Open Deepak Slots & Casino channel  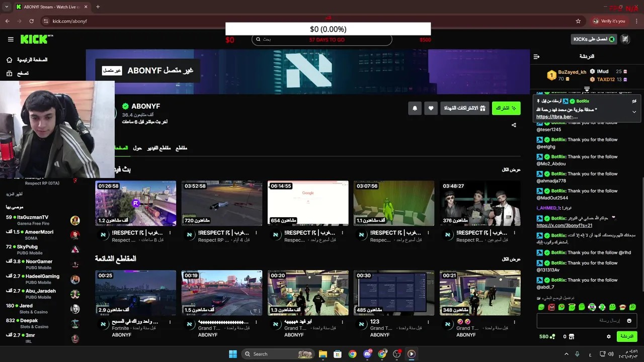click(43, 323)
